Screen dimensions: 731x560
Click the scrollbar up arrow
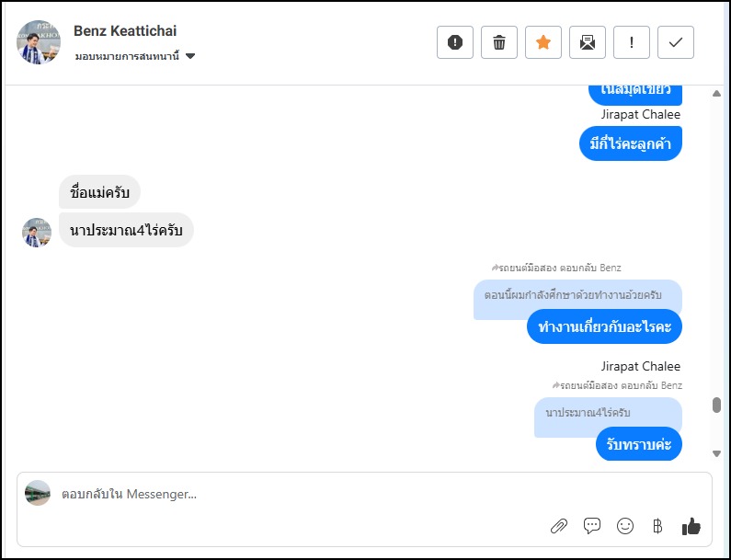pyautogui.click(x=717, y=93)
